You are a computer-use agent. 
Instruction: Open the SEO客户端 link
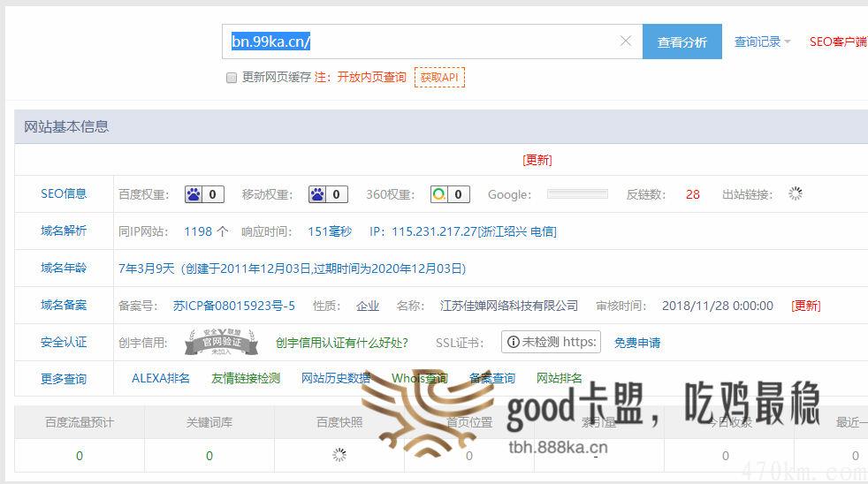838,42
